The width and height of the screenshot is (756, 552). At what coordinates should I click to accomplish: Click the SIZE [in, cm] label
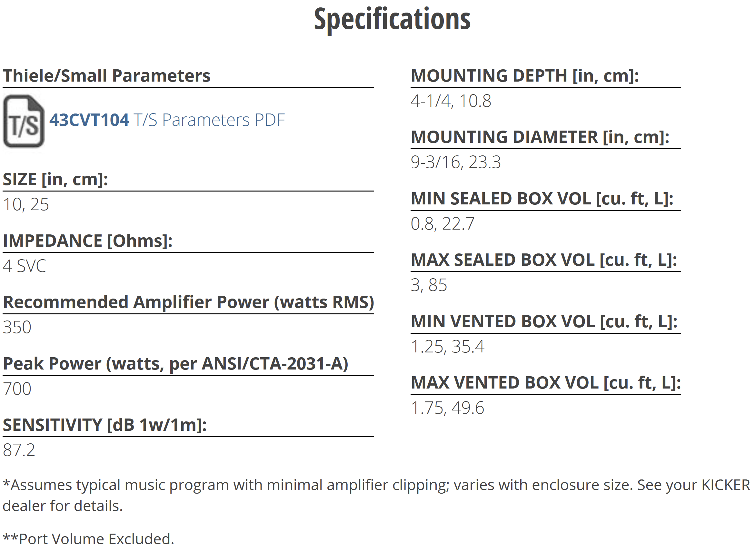pos(55,180)
